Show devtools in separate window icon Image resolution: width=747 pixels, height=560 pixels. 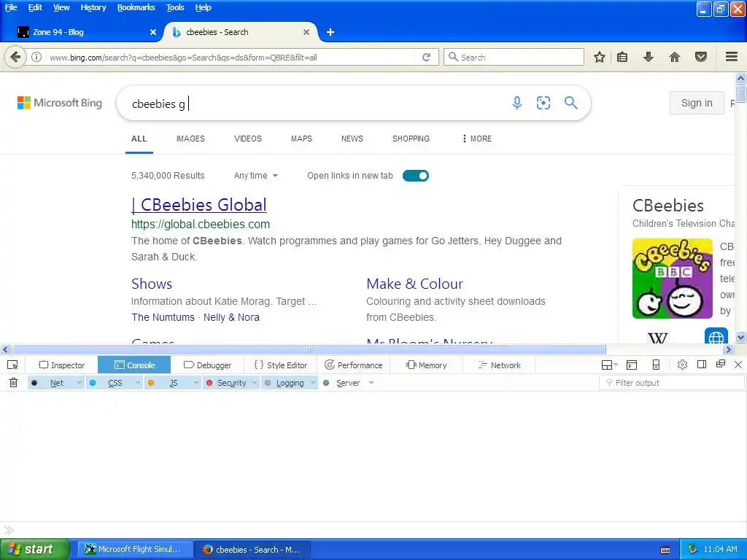point(720,365)
